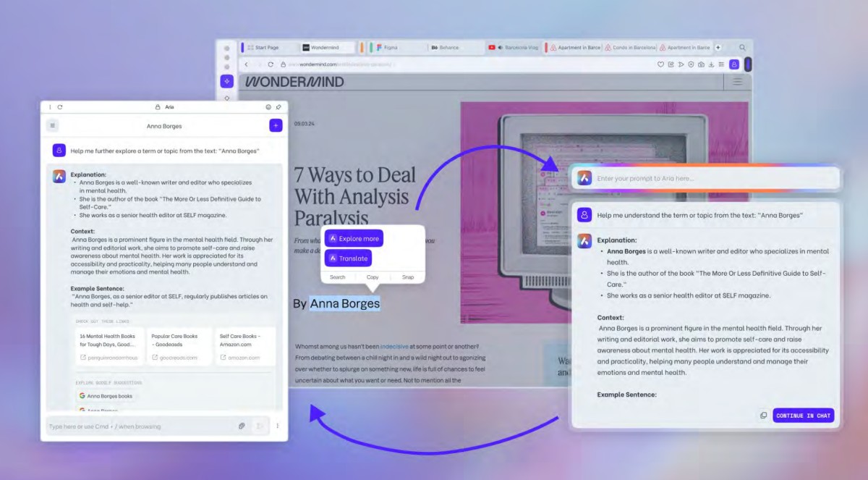Open the Aria panel hamburger menu

(x=52, y=125)
